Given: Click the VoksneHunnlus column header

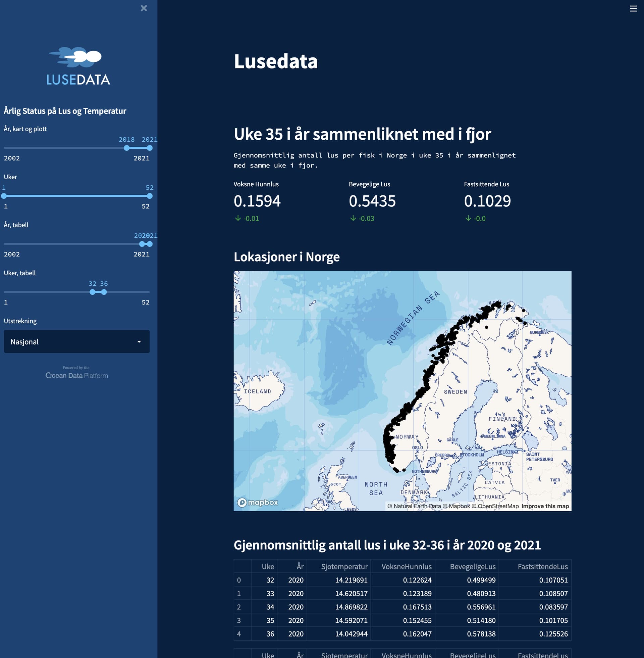Looking at the screenshot, I should 406,566.
